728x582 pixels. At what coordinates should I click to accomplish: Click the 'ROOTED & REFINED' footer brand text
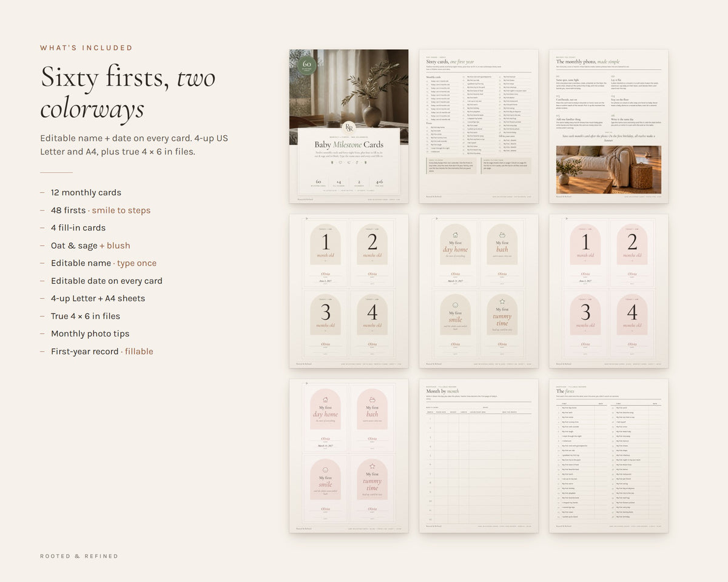pos(79,556)
